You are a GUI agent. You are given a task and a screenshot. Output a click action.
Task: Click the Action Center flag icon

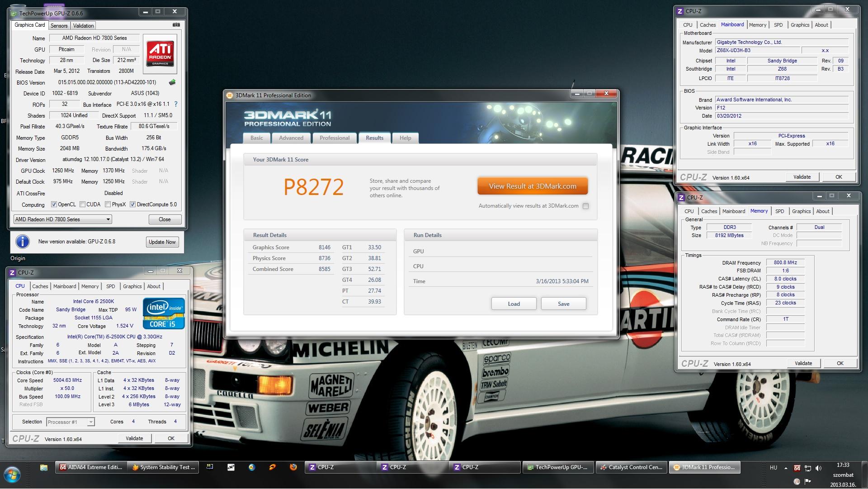[x=808, y=481]
